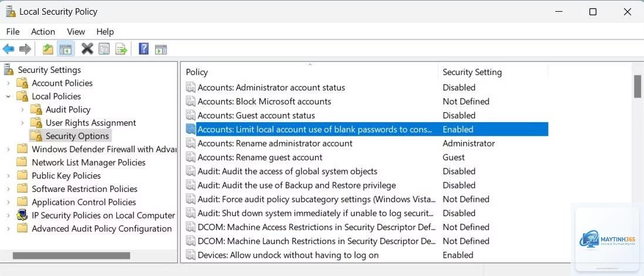Open the Action menu

pyautogui.click(x=43, y=32)
